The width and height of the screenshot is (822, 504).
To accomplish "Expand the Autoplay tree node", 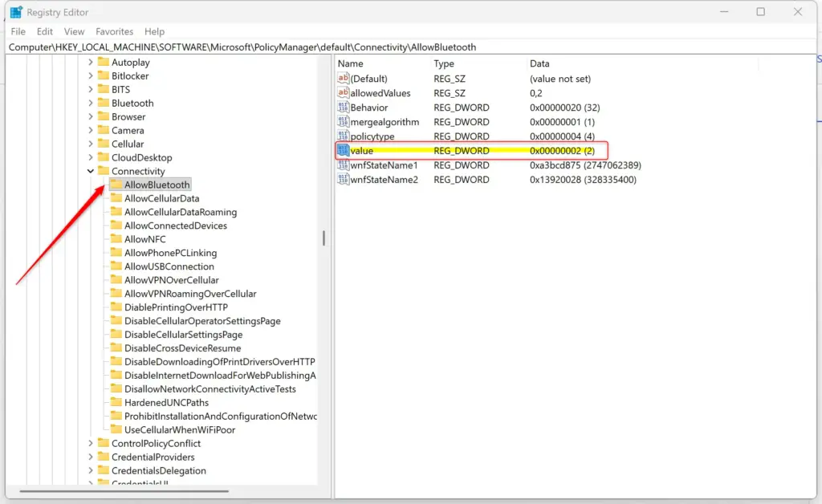I will [x=90, y=62].
